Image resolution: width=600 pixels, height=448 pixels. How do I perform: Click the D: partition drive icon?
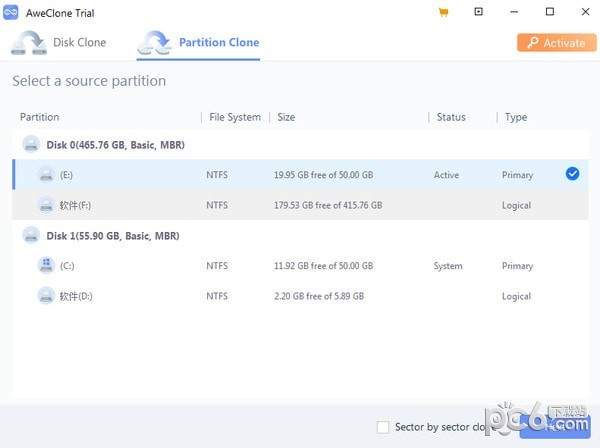click(46, 296)
